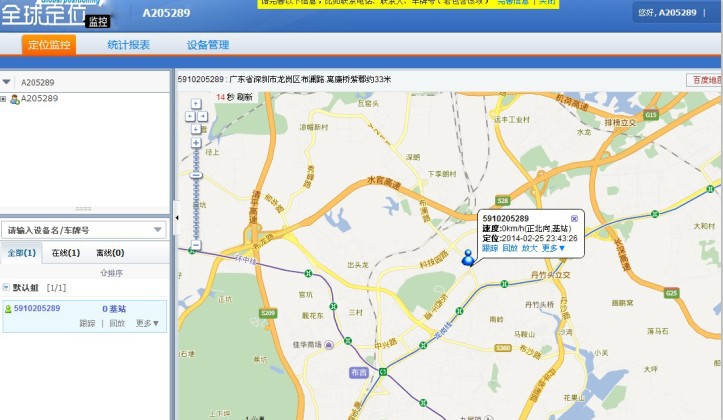Screen dimensions: 723x420
Task: Click the S209 road badge
Action: pyautogui.click(x=268, y=313)
